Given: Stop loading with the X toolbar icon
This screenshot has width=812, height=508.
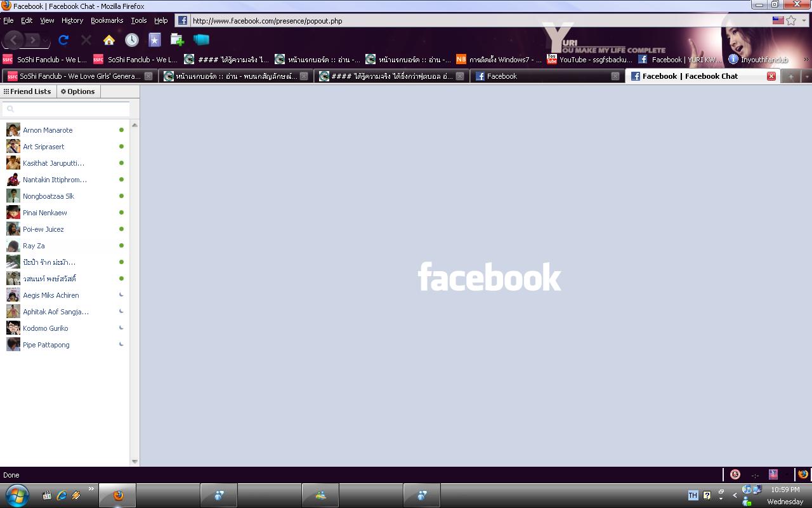Looking at the screenshot, I should pos(86,40).
